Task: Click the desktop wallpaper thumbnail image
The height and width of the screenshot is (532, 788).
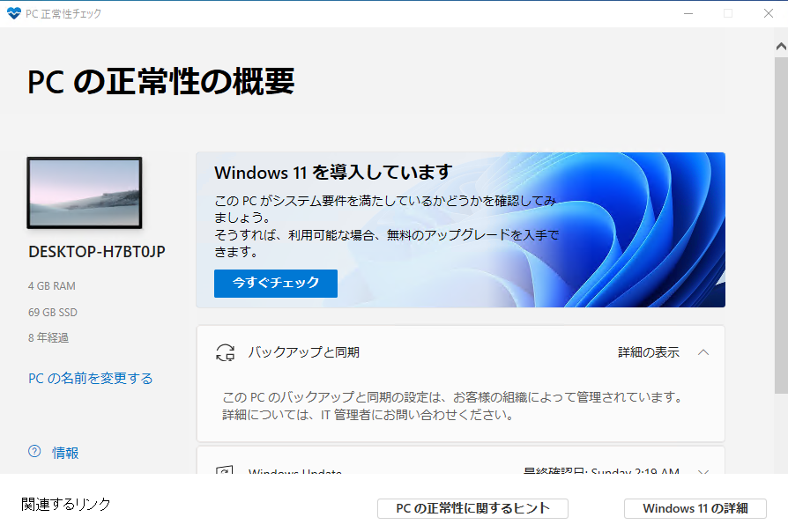Action: pyautogui.click(x=85, y=193)
